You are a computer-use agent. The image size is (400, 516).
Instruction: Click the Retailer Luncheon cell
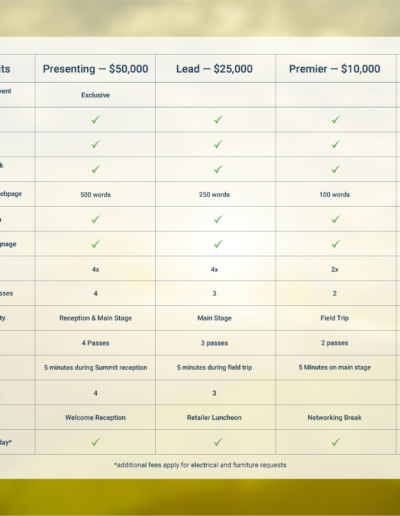tap(214, 417)
